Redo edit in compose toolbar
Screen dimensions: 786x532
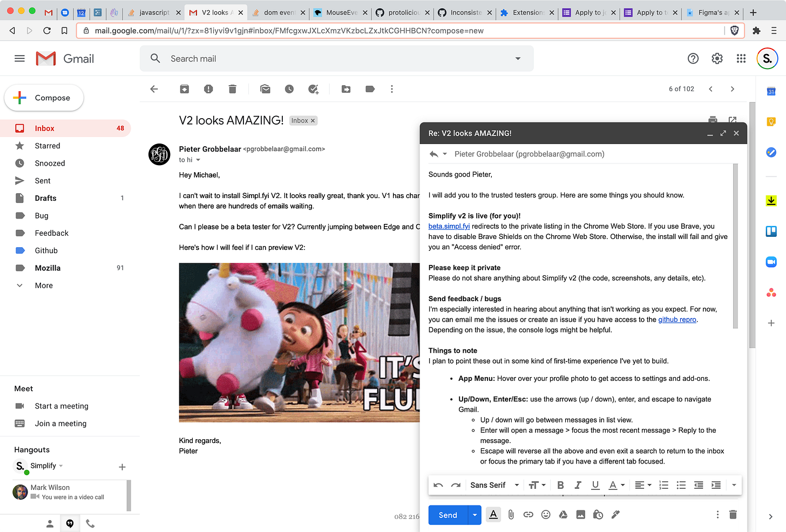[x=456, y=485]
